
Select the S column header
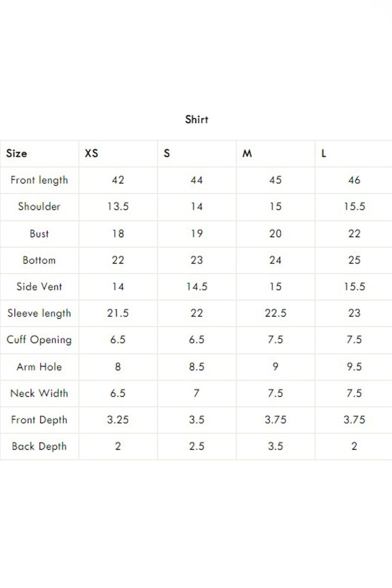tap(167, 153)
